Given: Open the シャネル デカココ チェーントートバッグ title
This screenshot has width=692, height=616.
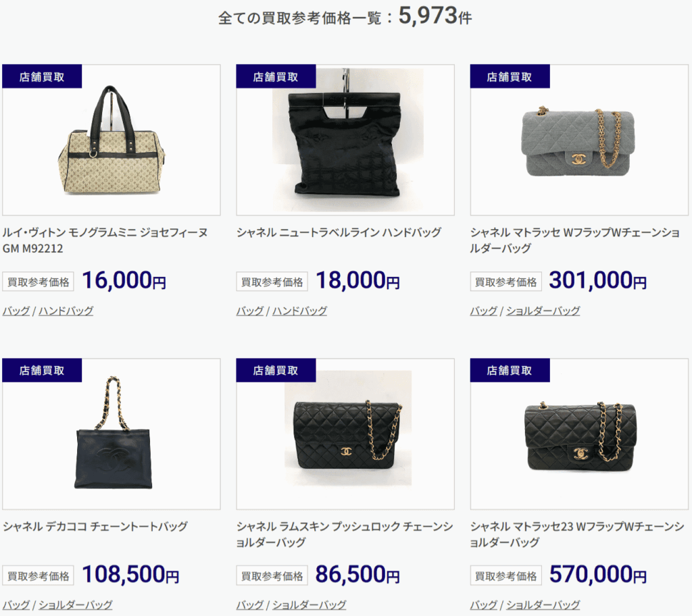Looking at the screenshot, I should click(95, 526).
